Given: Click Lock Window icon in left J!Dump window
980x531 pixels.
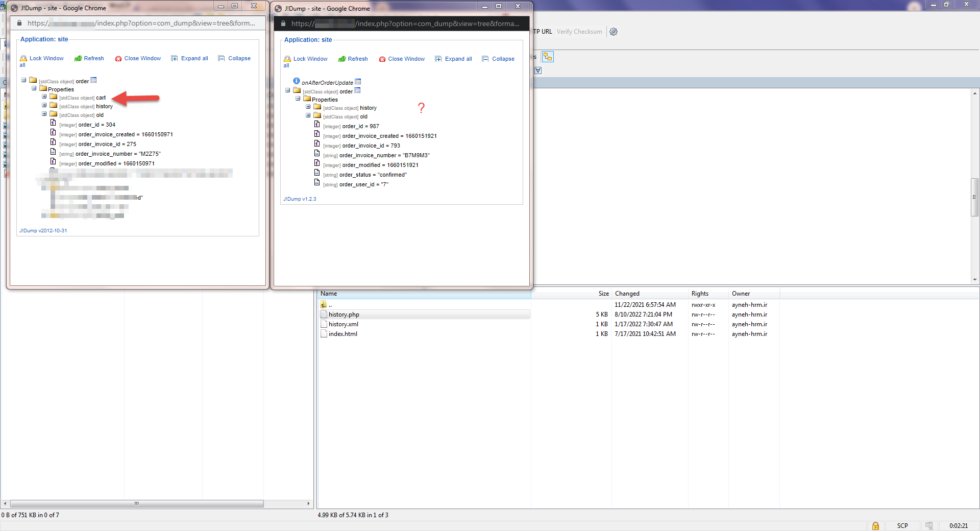Looking at the screenshot, I should [x=23, y=58].
